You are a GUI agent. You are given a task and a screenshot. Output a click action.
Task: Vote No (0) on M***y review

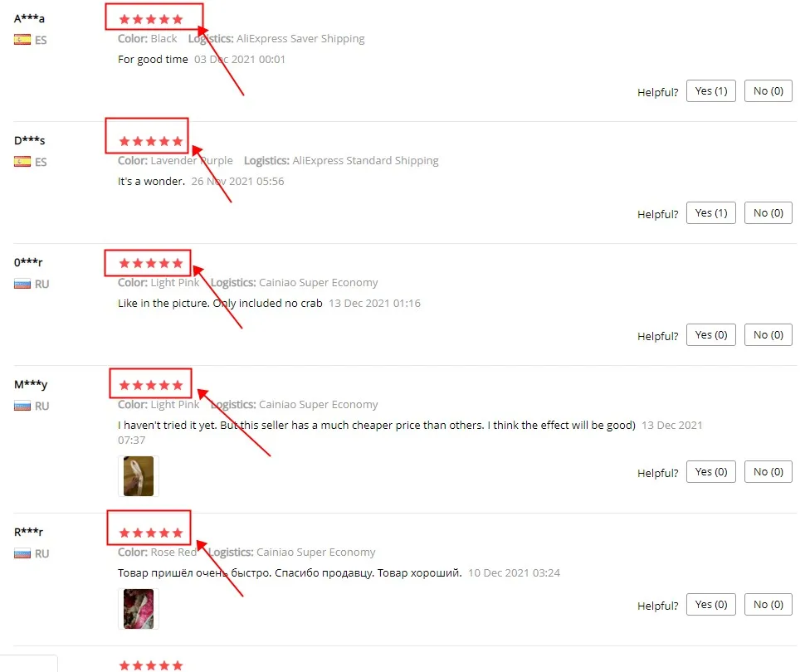[x=768, y=472]
